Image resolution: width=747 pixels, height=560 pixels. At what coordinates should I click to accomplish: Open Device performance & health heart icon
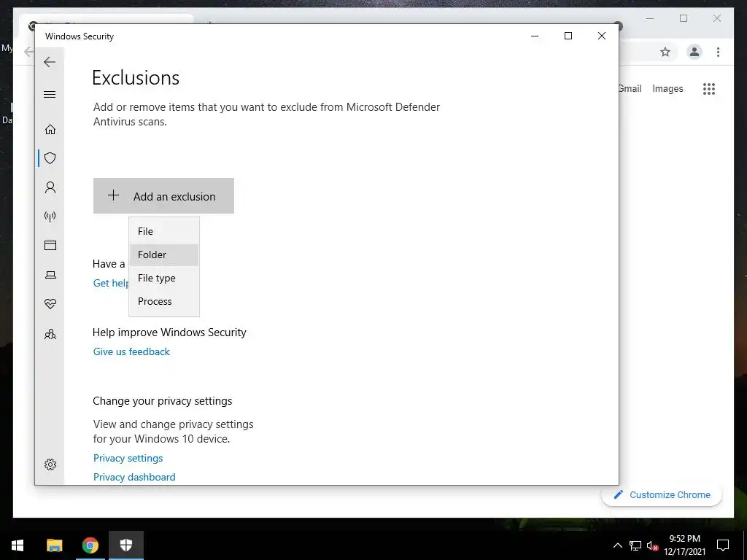click(x=50, y=304)
